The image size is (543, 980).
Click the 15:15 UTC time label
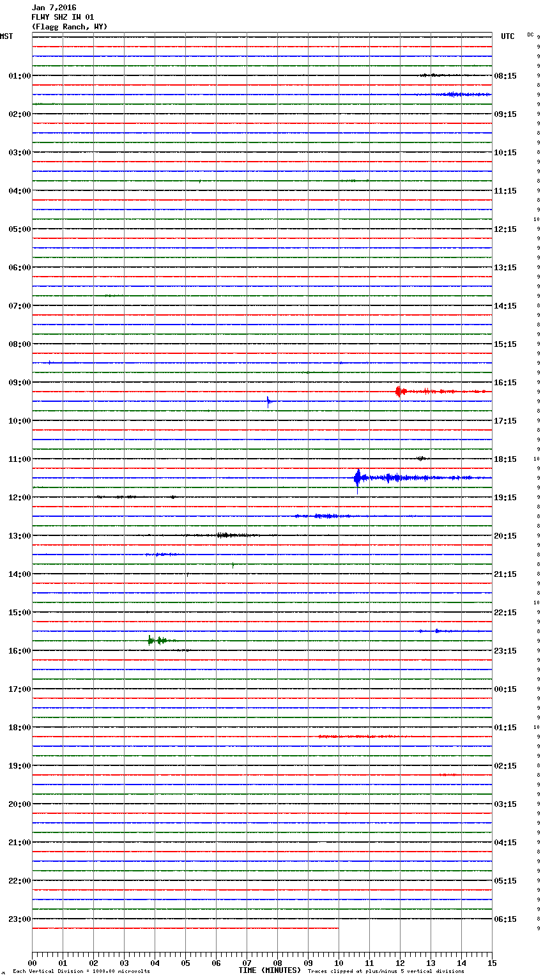pyautogui.click(x=505, y=344)
